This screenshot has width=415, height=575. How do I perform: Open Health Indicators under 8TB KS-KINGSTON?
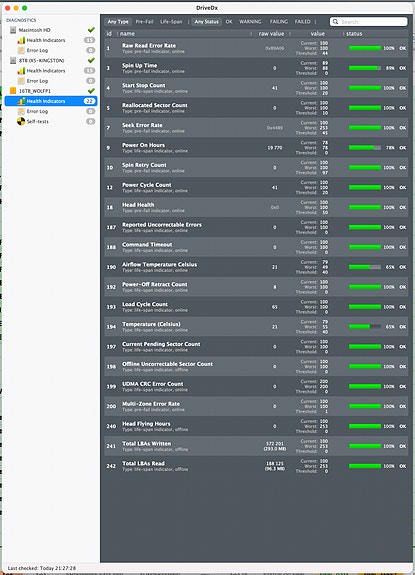tap(46, 71)
